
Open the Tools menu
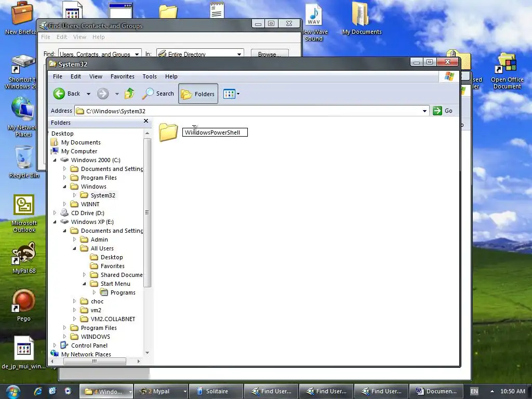[x=150, y=76]
